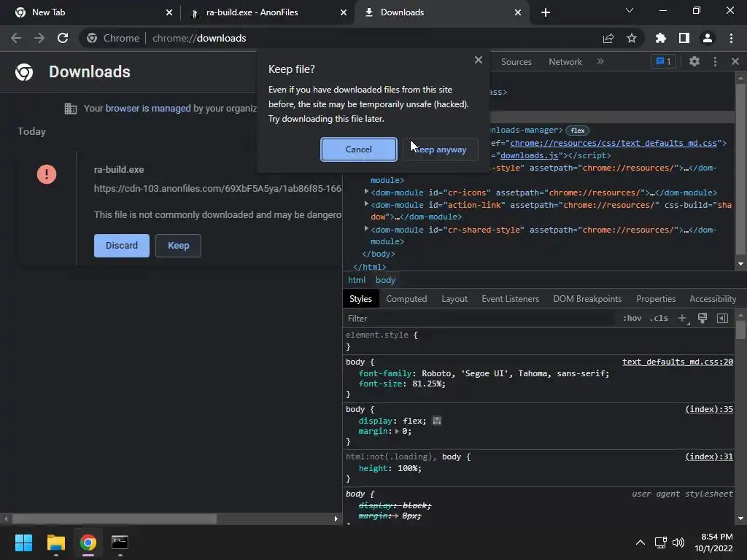Show more DevTools panels chevron
Viewport: 747px width, 560px height.
click(600, 61)
